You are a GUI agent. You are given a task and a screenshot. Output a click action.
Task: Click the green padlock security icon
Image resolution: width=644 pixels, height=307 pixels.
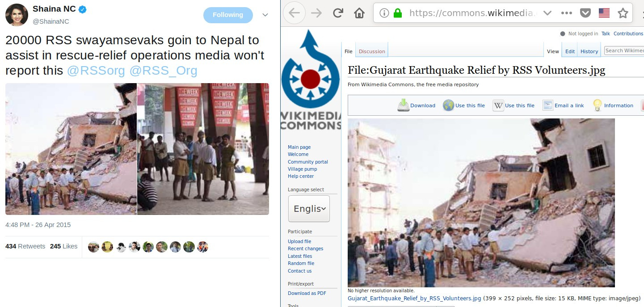click(x=398, y=13)
